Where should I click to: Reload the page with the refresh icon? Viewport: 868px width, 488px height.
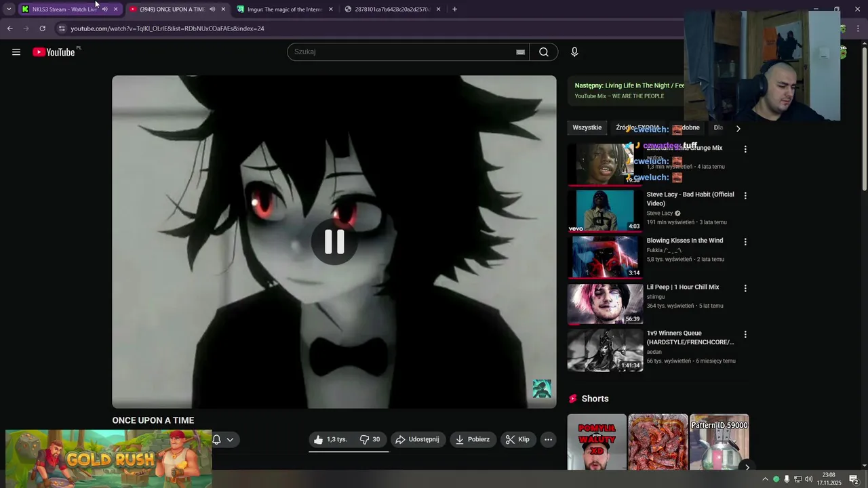pos(42,28)
